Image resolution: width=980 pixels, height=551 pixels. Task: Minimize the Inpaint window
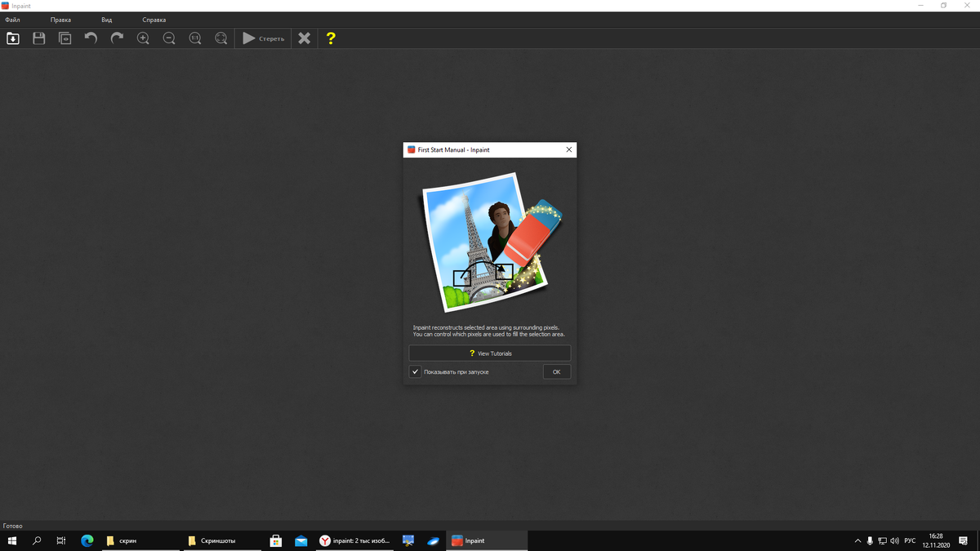click(920, 6)
